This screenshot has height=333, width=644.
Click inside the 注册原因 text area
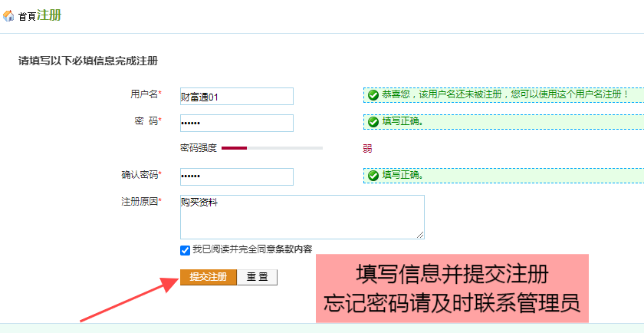tap(301, 216)
